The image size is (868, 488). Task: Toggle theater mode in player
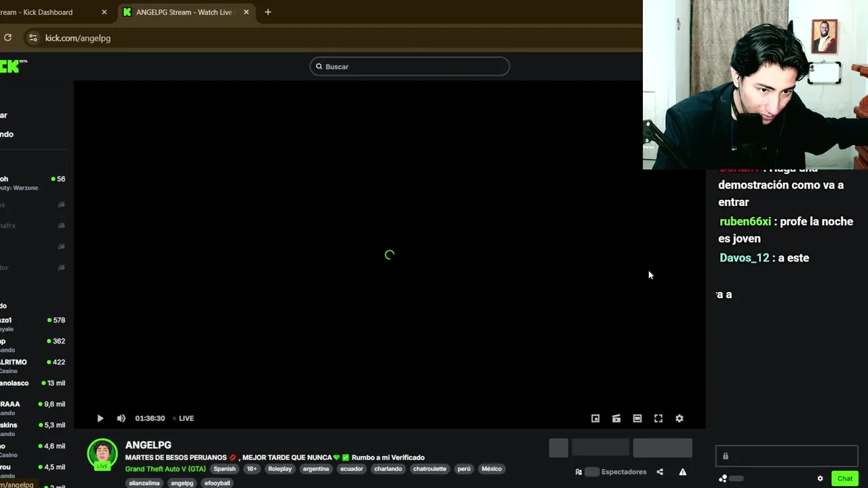637,418
